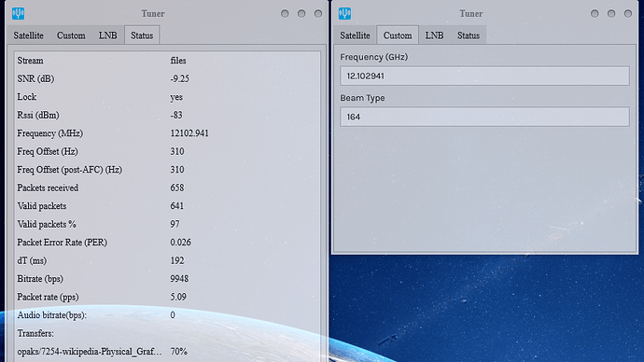Select the SNR (dB) status row
The image size is (644, 362).
(x=168, y=78)
